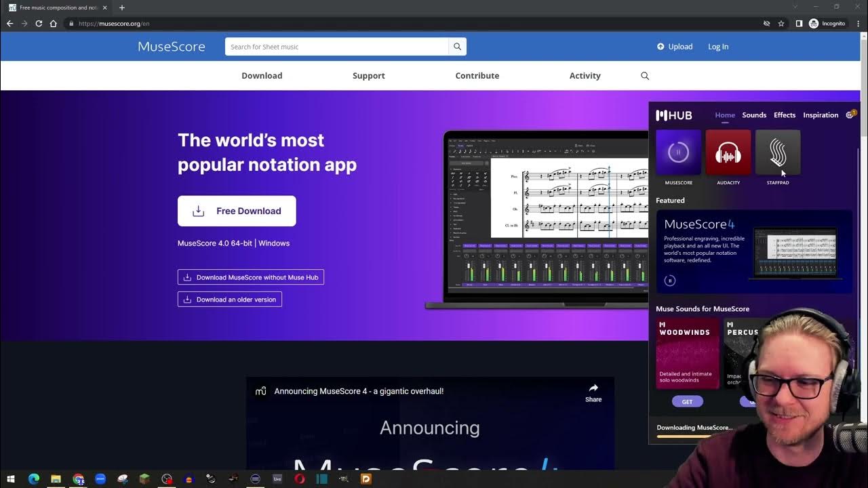Open Minecraft from the taskbar
This screenshot has height=488, width=868.
tap(144, 479)
